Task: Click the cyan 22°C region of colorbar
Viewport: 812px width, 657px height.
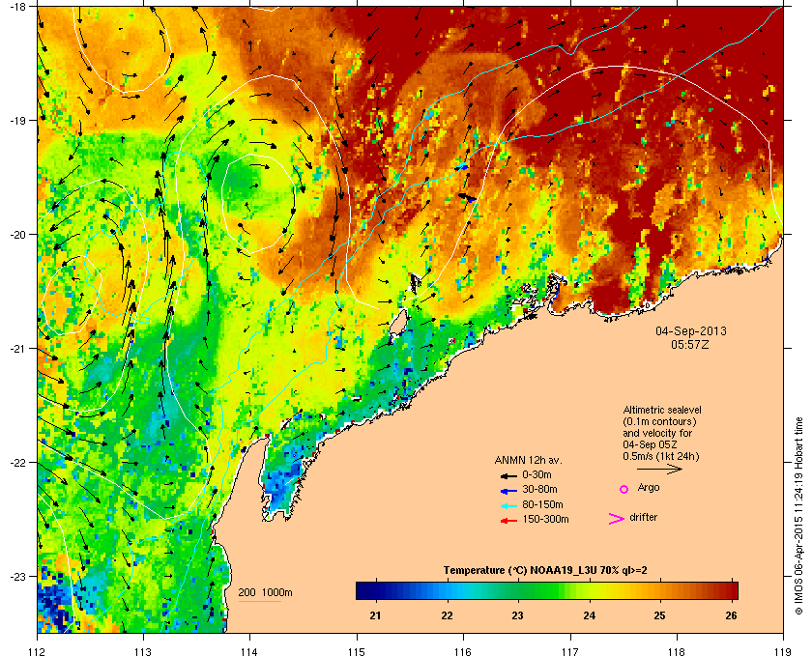Action: (447, 590)
